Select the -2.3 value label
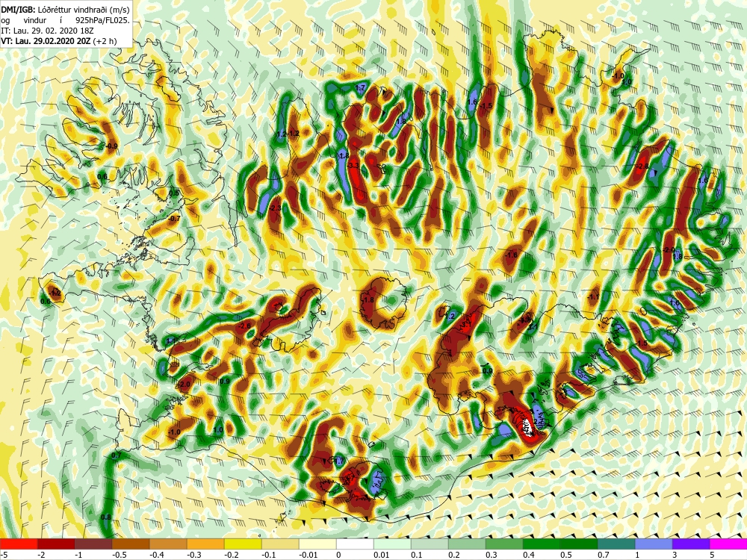The image size is (747, 560). click(276, 208)
